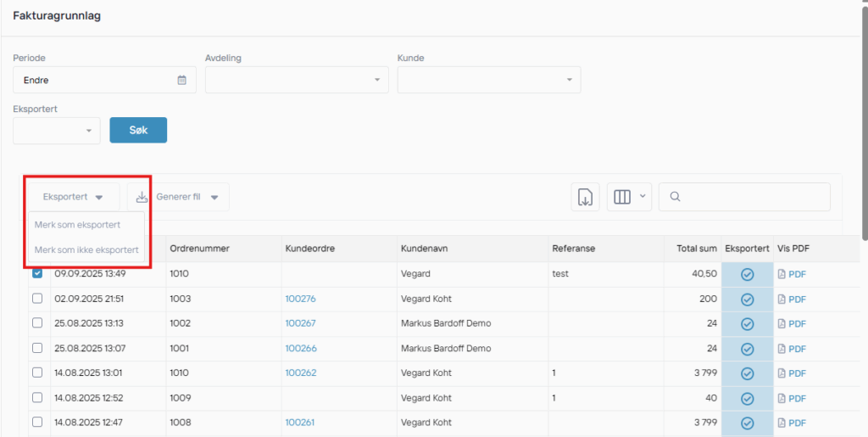
Task: Open the column chooser icon
Action: pyautogui.click(x=622, y=197)
